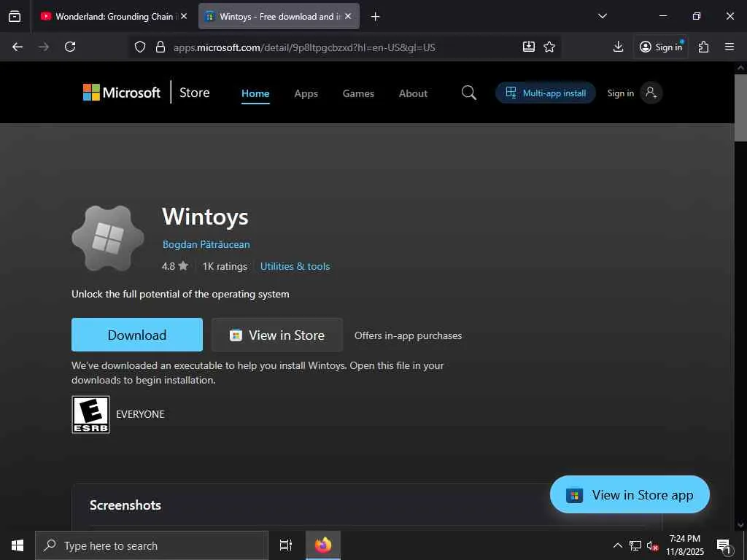The height and width of the screenshot is (560, 747).
Task: Expand the list all tabs dropdown
Action: [x=602, y=16]
